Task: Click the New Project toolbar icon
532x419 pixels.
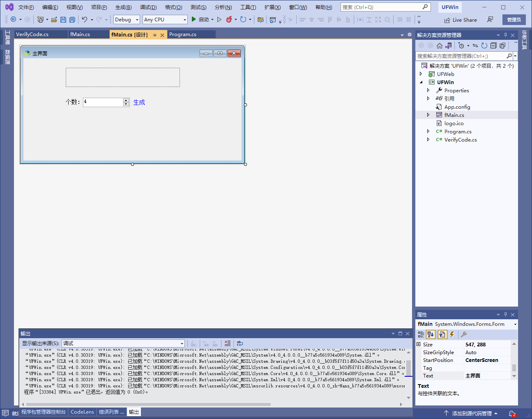Action: 40,19
